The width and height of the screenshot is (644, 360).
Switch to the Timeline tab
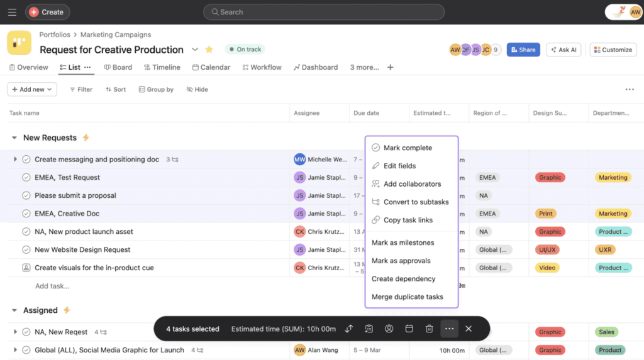(x=162, y=67)
